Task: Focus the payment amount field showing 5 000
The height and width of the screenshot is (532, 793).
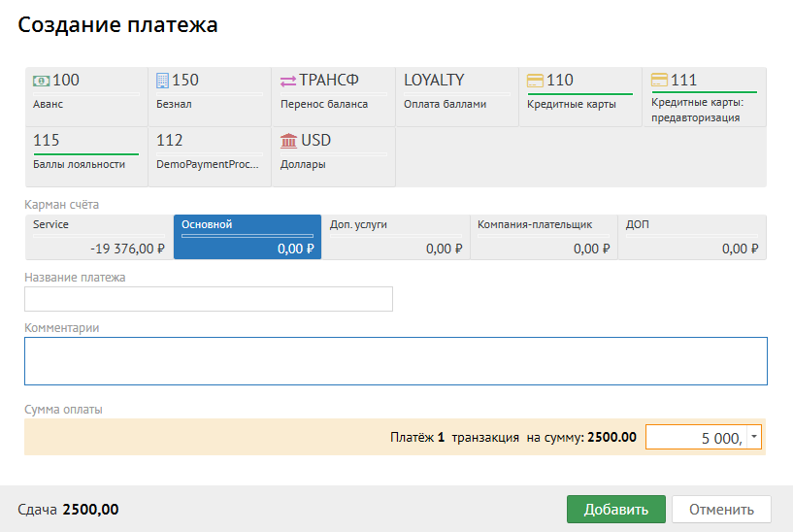Action: point(696,438)
